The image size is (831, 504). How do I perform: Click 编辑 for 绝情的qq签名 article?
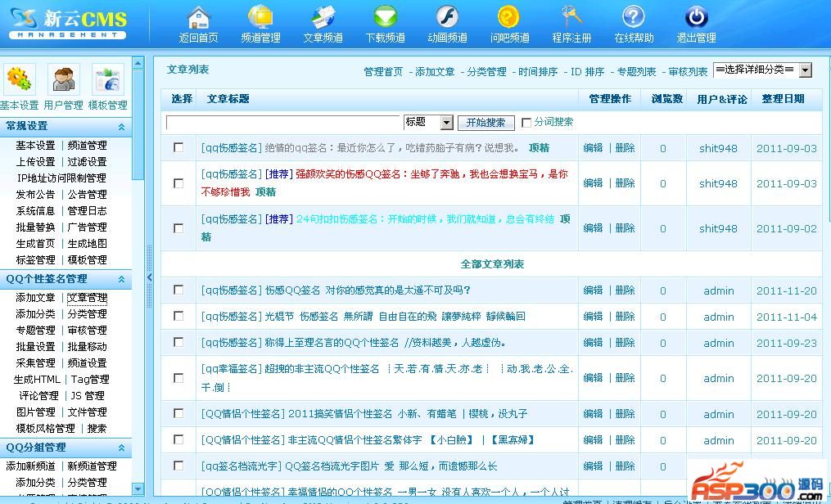pyautogui.click(x=593, y=148)
